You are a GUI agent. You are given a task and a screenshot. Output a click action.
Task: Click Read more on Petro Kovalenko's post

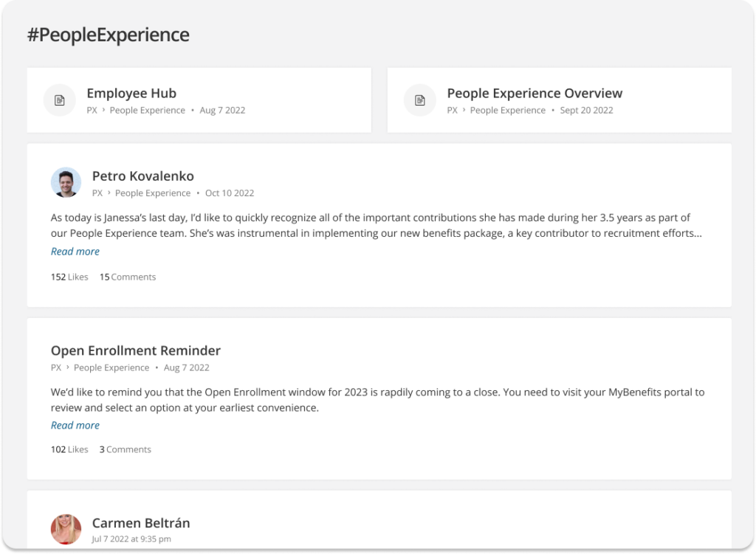click(x=75, y=252)
